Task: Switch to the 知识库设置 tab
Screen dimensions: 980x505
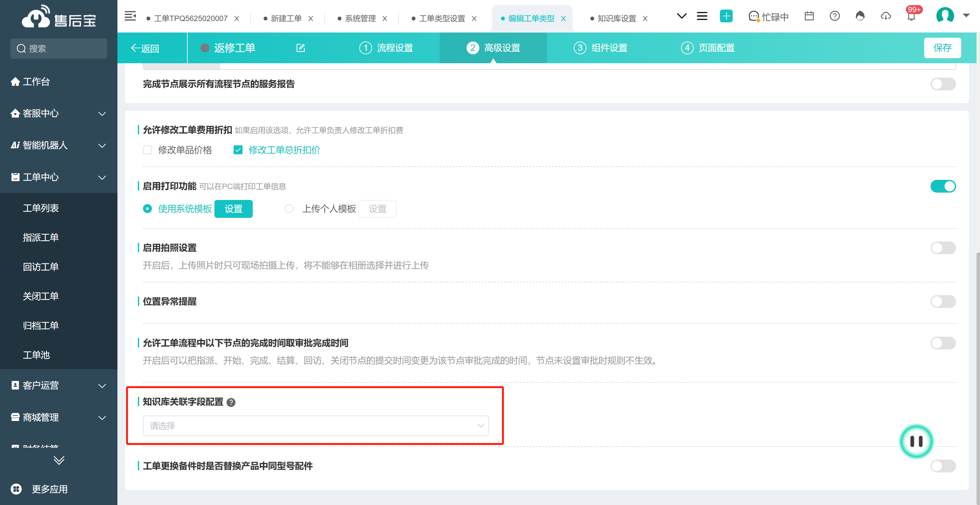Action: point(616,18)
